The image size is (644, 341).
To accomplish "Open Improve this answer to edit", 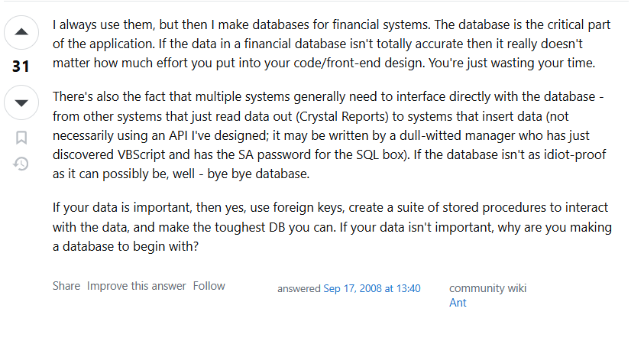I will coord(136,285).
